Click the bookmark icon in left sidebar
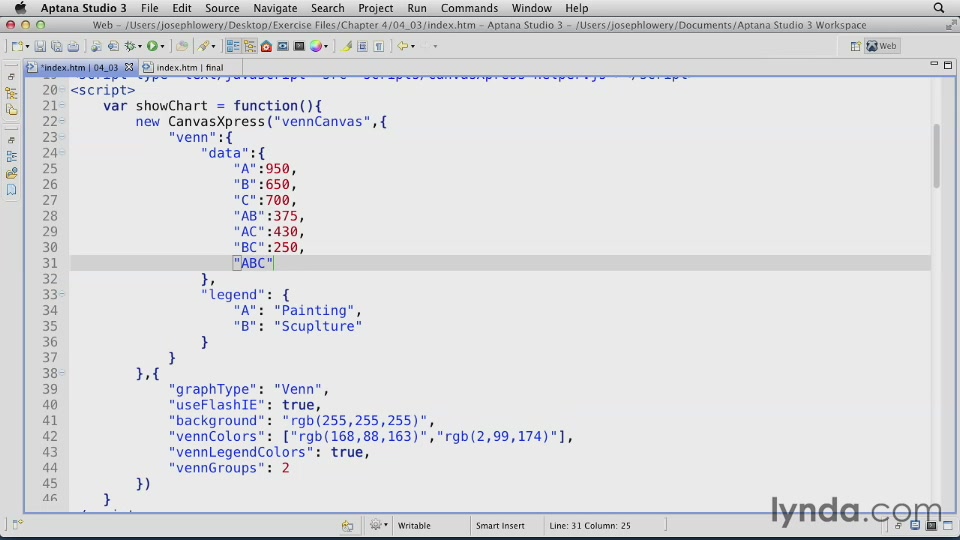The image size is (960, 540). (x=11, y=190)
